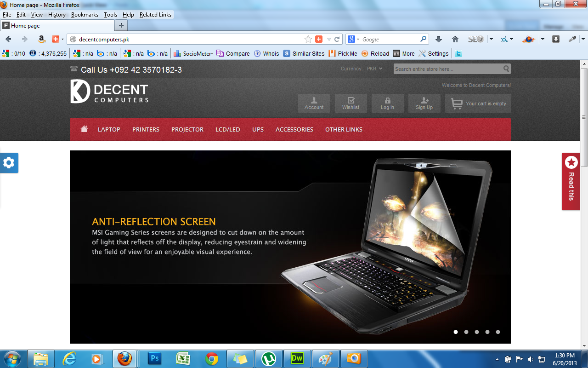Click the Sign Up icon button
This screenshot has width=588, height=368.
pos(424,103)
